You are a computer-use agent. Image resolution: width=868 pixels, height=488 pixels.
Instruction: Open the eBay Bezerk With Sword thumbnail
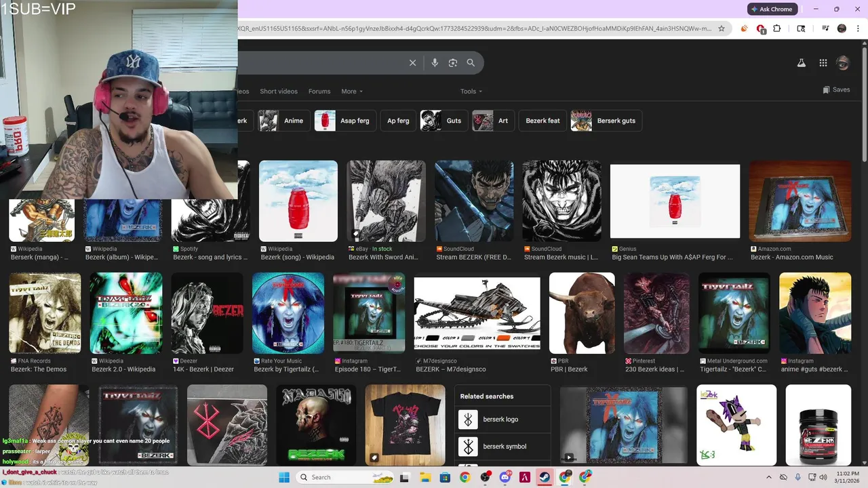(387, 201)
